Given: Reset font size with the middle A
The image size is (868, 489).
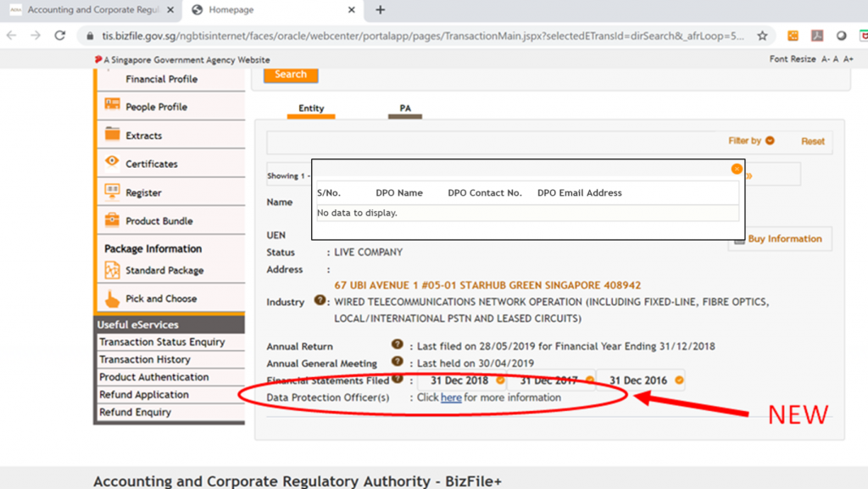Looking at the screenshot, I should (836, 59).
